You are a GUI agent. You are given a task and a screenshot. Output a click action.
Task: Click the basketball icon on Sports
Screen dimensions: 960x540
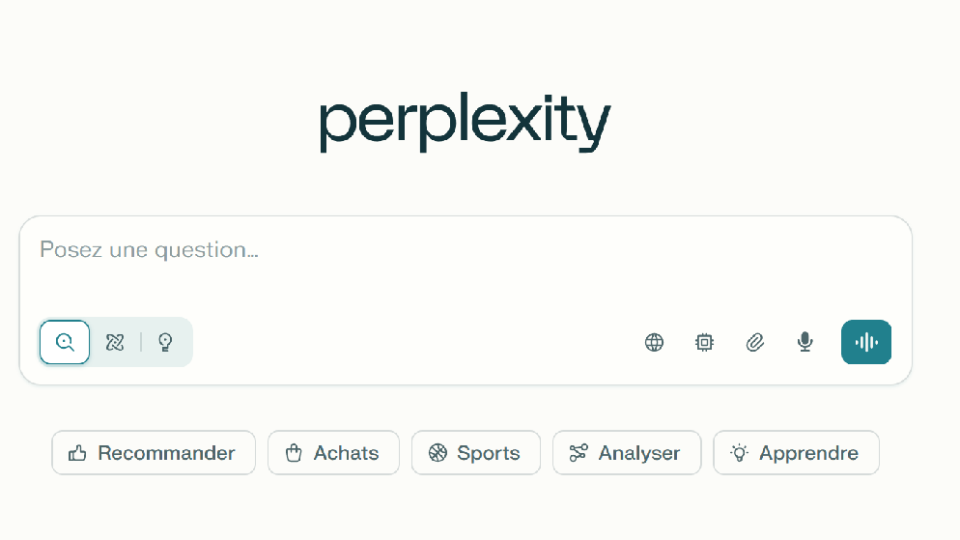click(437, 453)
